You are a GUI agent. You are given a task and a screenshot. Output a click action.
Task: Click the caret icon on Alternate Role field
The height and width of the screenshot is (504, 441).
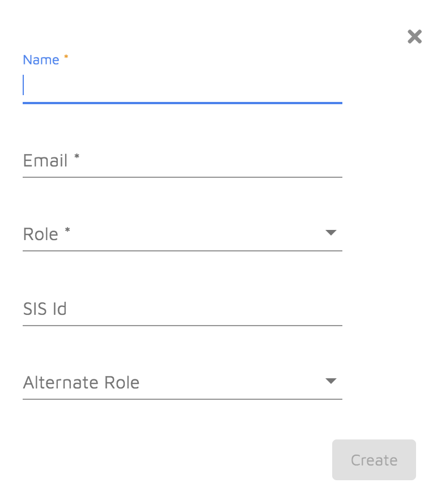[331, 381]
